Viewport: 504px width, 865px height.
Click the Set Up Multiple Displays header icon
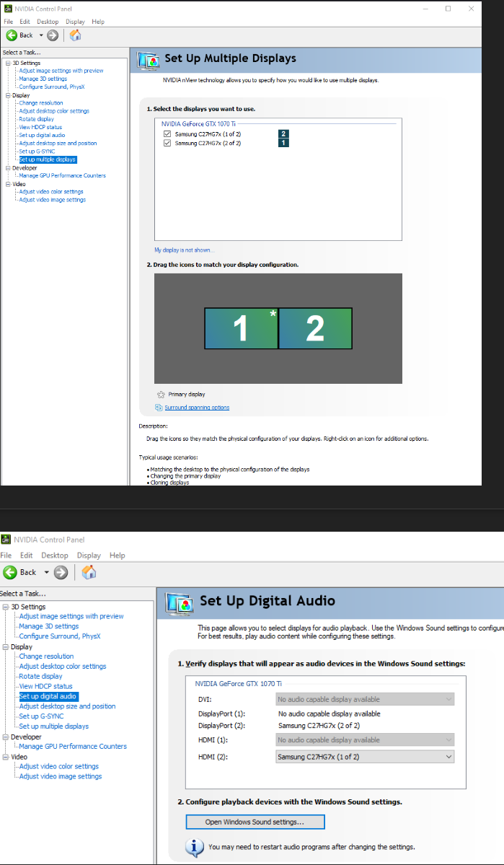(x=148, y=61)
